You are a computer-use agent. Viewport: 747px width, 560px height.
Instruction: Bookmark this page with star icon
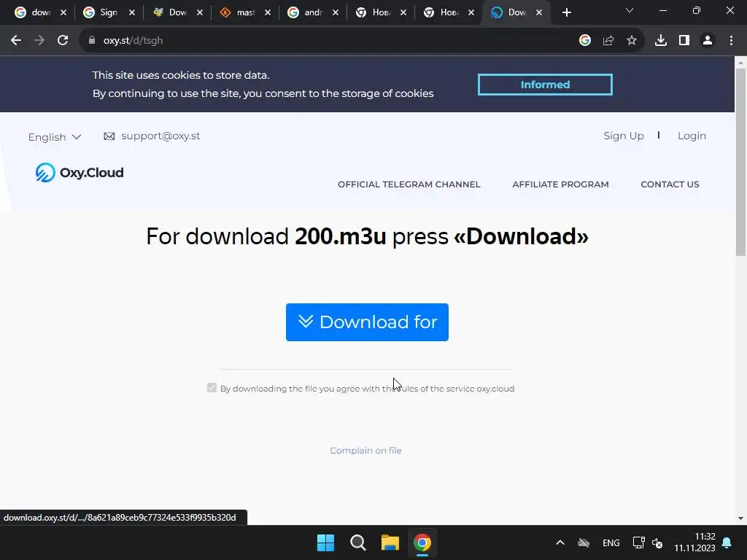coord(632,41)
